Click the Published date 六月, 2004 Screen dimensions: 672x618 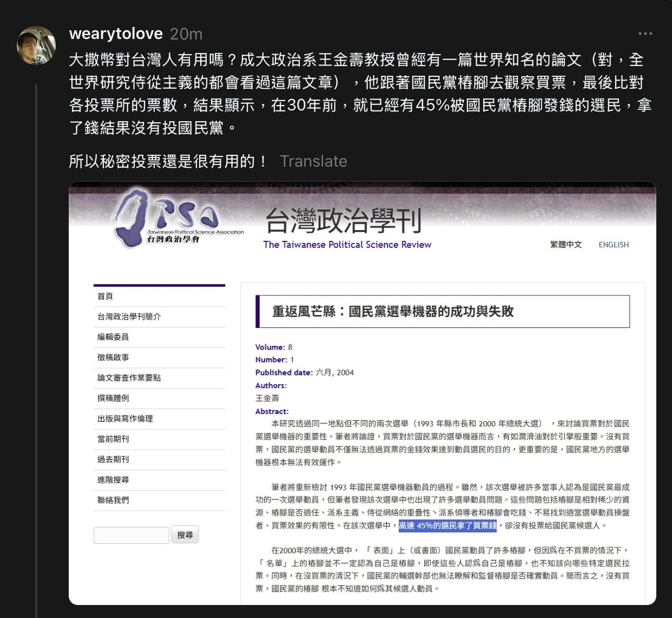click(x=305, y=373)
